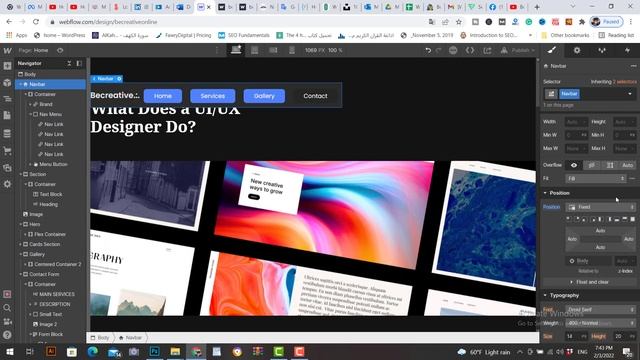
Task: Click the Contact nav link on canvas
Action: [315, 96]
